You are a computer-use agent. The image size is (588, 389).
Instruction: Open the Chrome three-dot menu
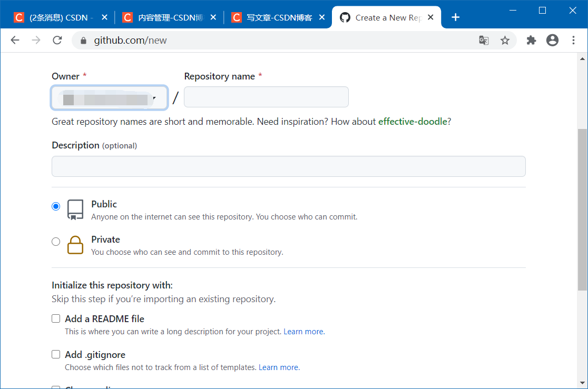coord(573,40)
